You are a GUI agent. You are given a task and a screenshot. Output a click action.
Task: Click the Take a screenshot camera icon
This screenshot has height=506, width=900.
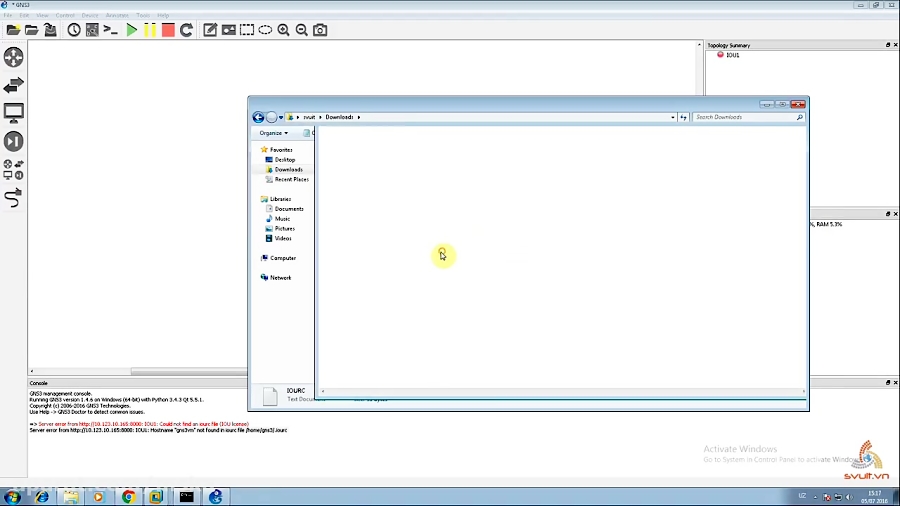[320, 30]
